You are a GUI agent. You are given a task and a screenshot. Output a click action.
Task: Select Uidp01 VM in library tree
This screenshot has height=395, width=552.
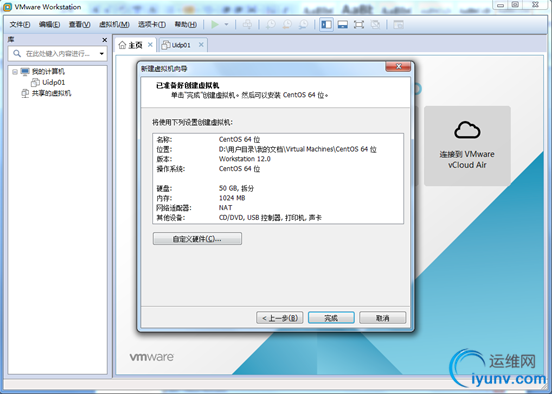click(x=54, y=82)
